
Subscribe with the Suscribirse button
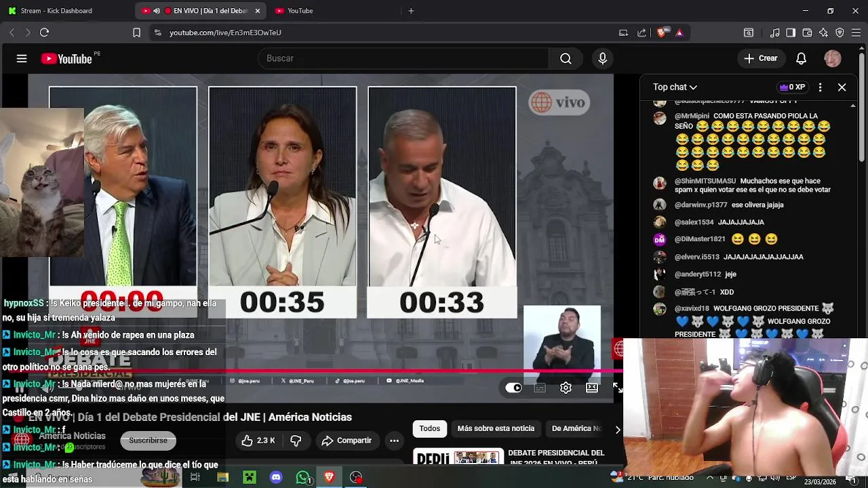pyautogui.click(x=148, y=441)
